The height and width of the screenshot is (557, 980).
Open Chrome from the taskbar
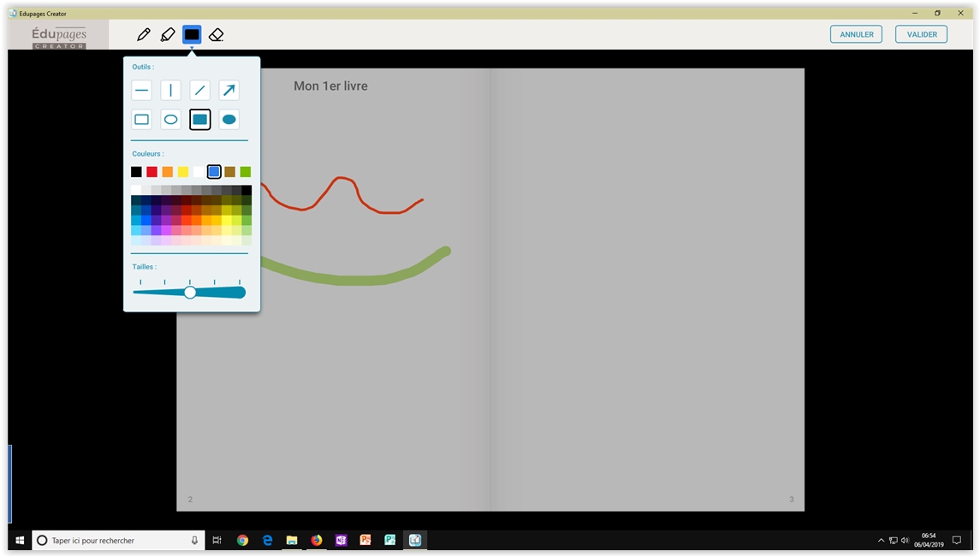243,541
